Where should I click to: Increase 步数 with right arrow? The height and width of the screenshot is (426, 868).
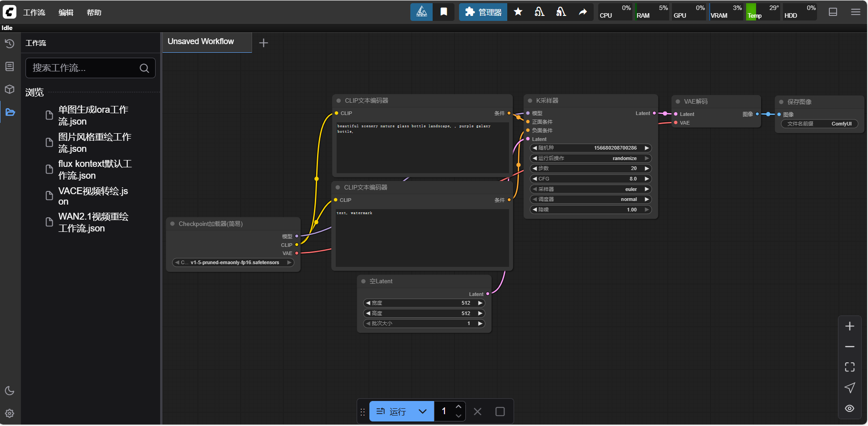(646, 169)
